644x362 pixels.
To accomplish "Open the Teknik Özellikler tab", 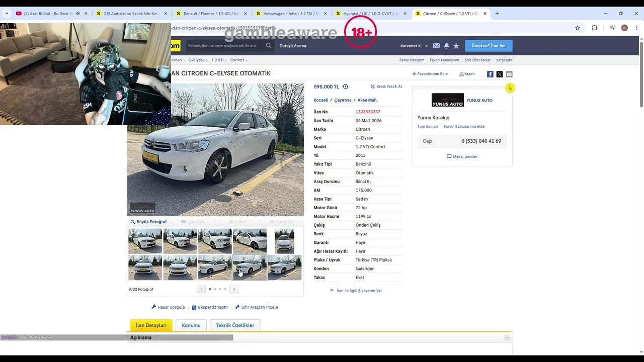I will (x=235, y=325).
